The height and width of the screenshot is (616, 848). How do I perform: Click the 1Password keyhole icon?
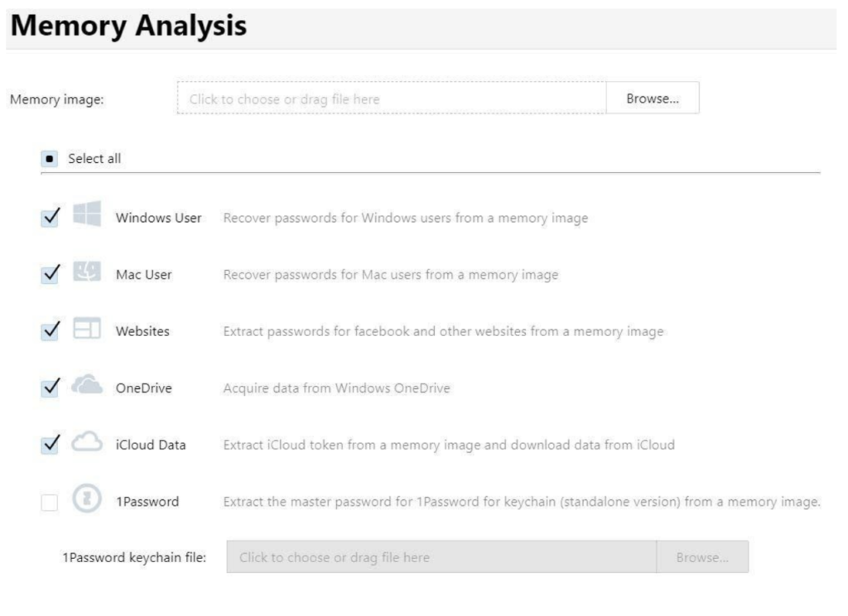(x=87, y=498)
